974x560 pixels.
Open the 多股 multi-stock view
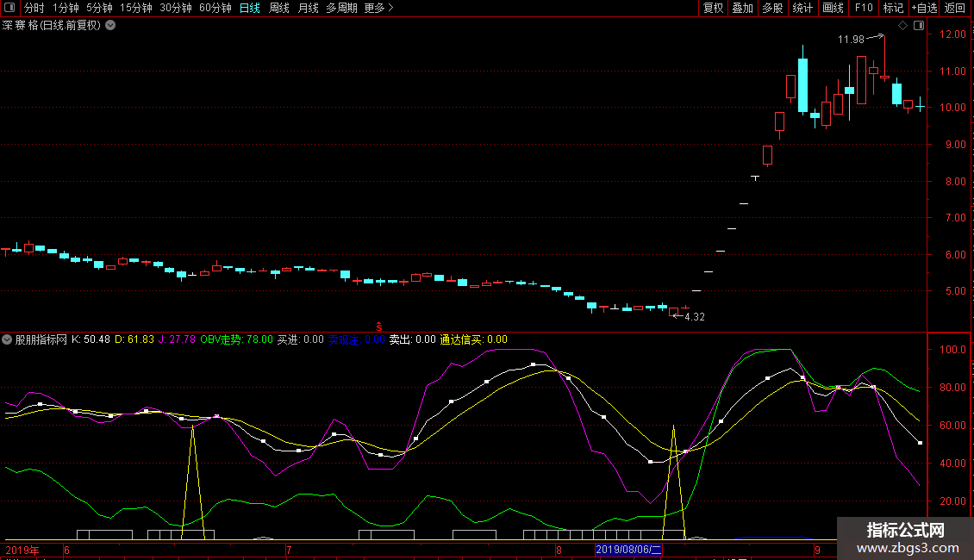pos(772,8)
